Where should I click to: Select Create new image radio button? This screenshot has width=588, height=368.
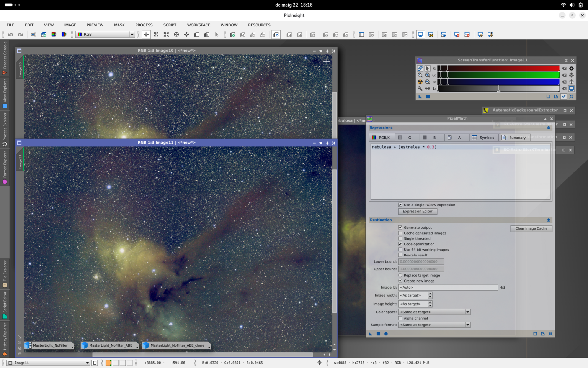tap(400, 281)
